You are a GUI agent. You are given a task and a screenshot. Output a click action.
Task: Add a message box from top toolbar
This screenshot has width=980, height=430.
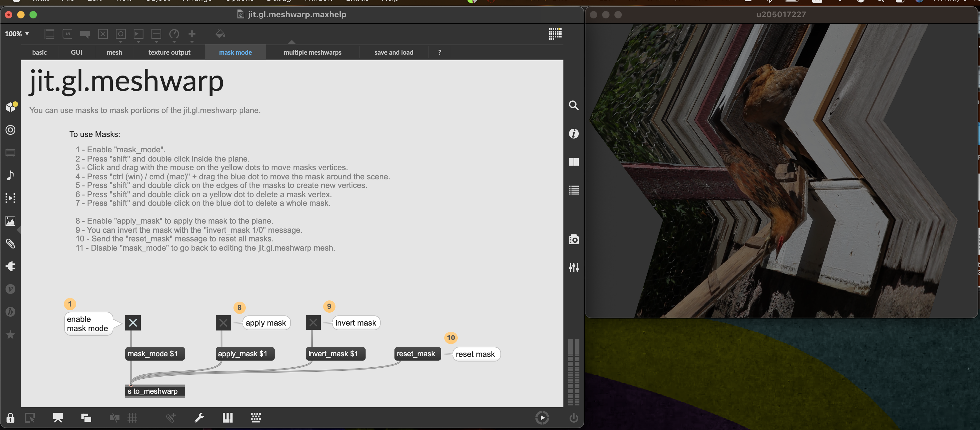tap(67, 34)
